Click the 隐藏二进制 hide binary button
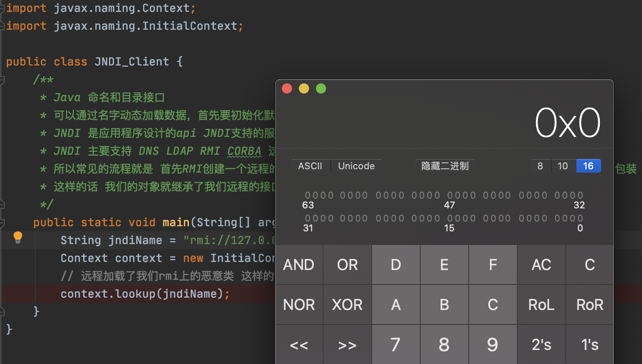The width and height of the screenshot is (642, 364). [444, 166]
